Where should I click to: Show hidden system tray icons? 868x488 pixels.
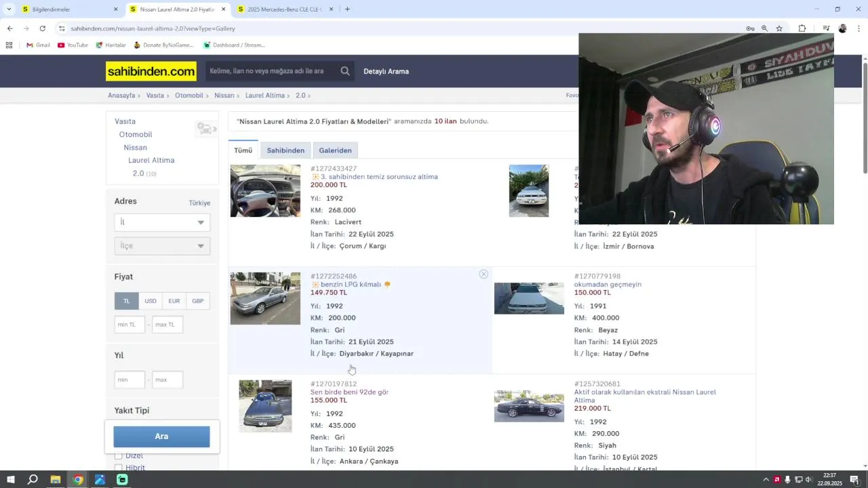(x=766, y=480)
